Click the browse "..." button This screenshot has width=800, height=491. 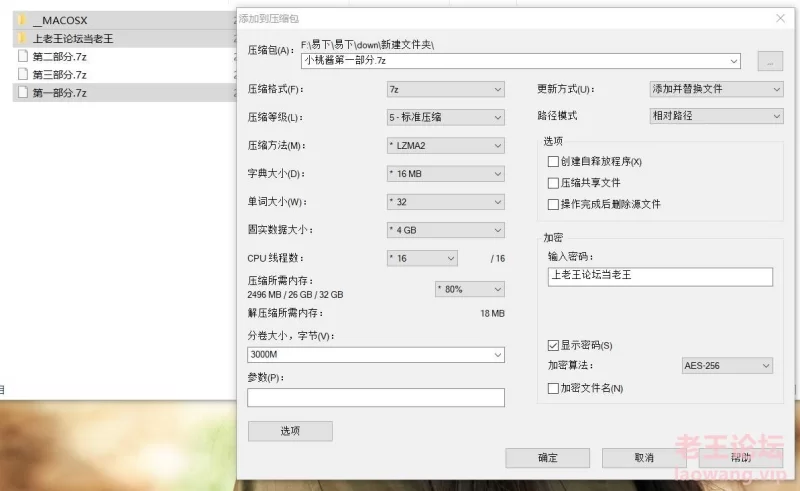[770, 61]
